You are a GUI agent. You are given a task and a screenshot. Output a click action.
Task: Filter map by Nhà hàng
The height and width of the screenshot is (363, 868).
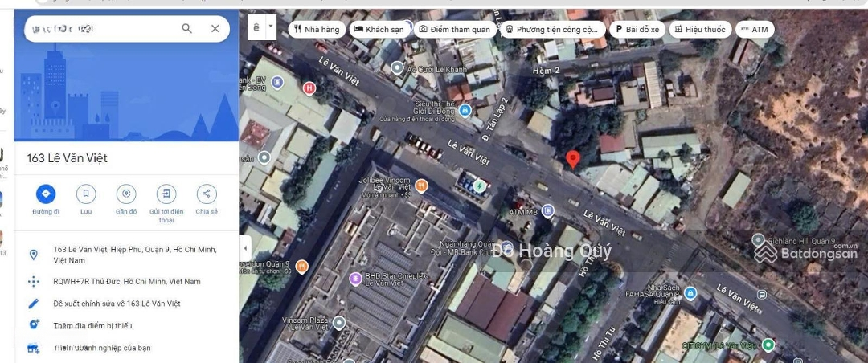tap(317, 30)
